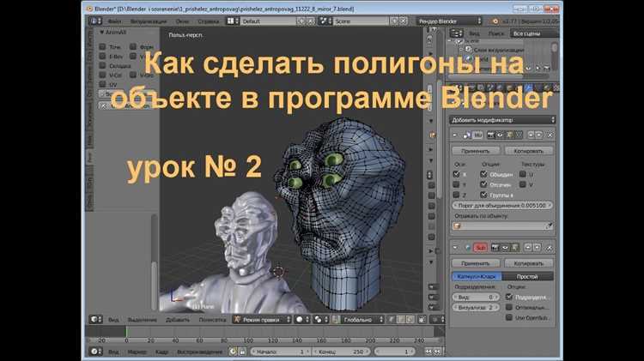Open the Полисетка menu in viewport header
This screenshot has height=361, width=644.
[212, 319]
